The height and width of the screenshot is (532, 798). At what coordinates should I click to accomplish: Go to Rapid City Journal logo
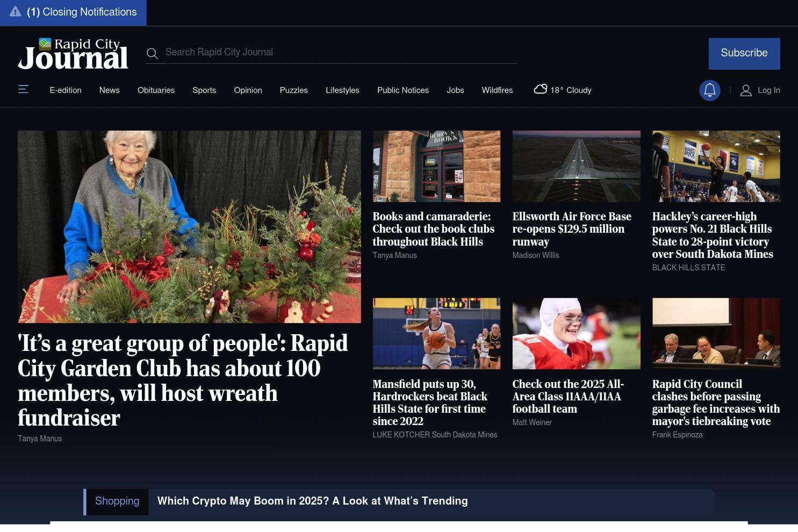pos(73,54)
